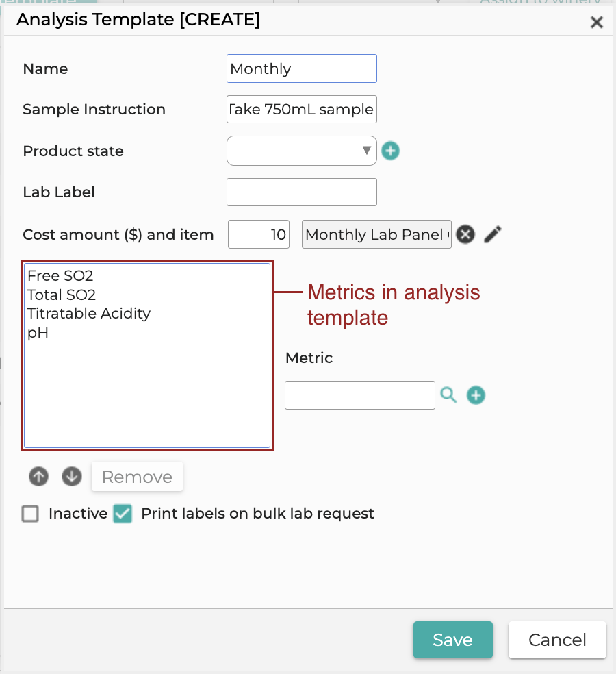The width and height of the screenshot is (616, 674).
Task: Open the Product state dropdown
Action: (302, 151)
